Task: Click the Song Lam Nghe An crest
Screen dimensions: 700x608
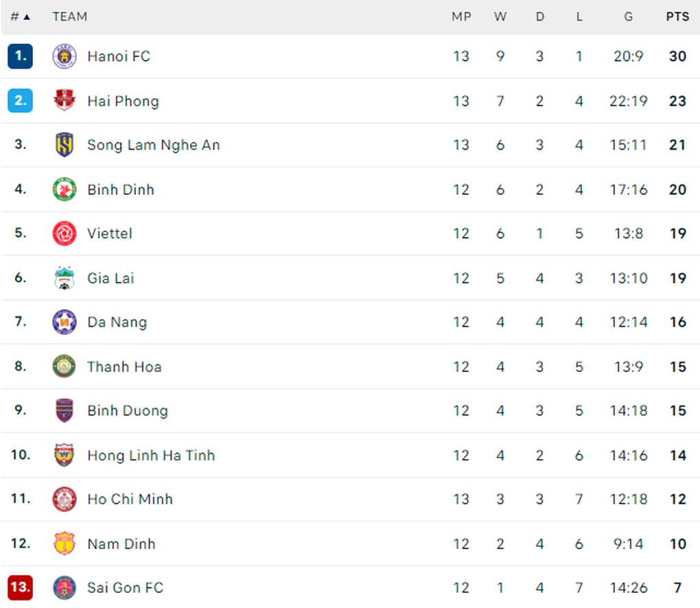Action: point(65,145)
